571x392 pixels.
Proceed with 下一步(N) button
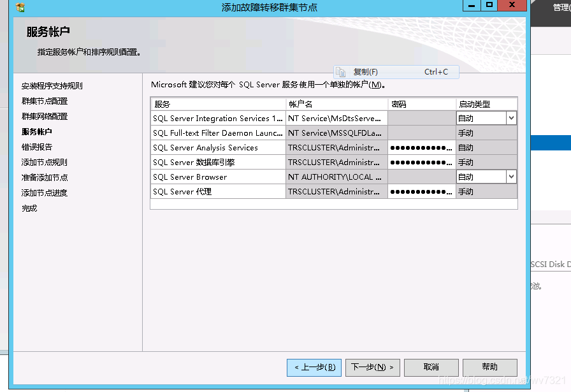[373, 367]
